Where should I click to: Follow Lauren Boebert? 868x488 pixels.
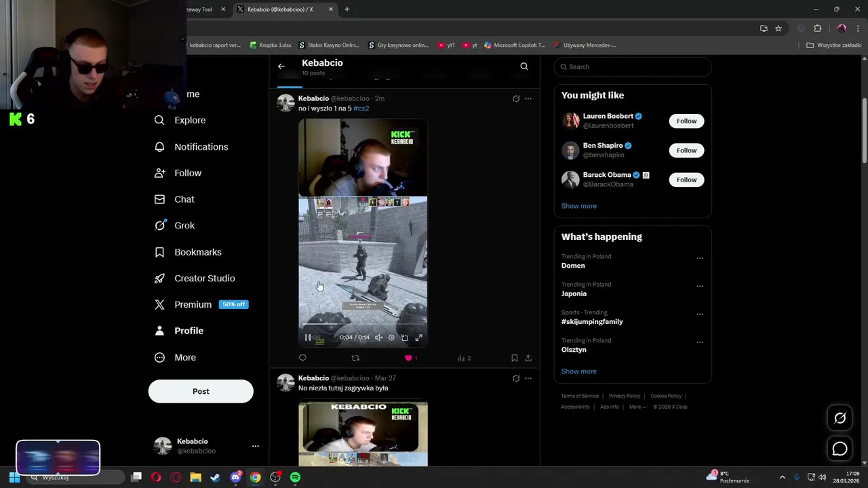click(x=686, y=121)
